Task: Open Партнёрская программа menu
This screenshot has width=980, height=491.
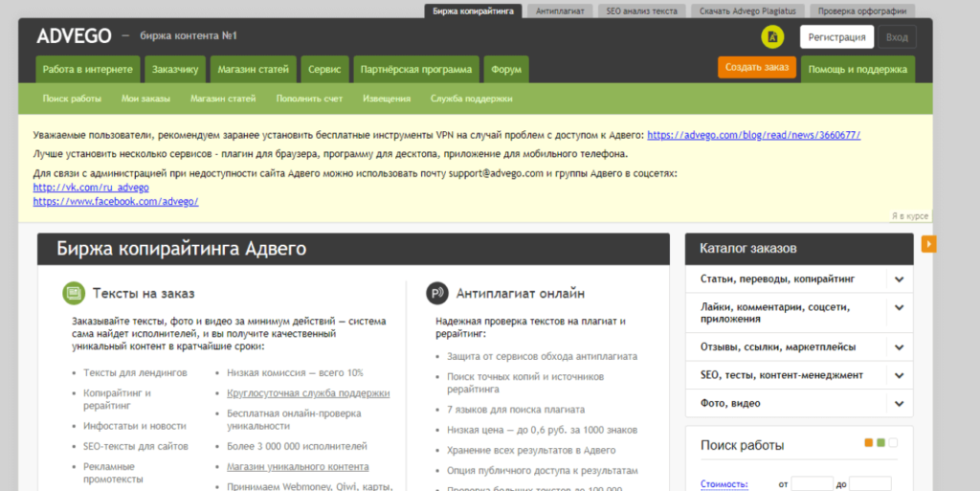Action: click(x=416, y=69)
